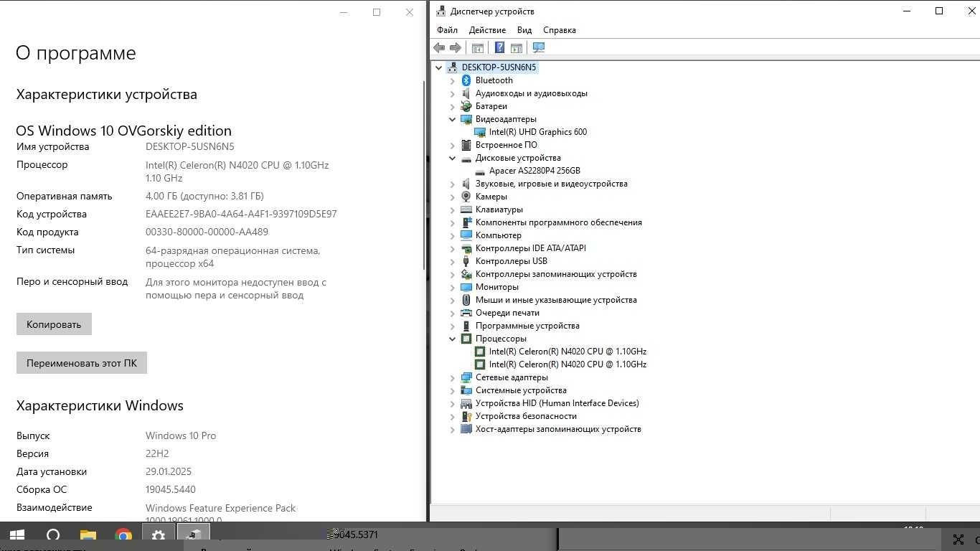
Task: Collapse the Дисковые устройства node
Action: 453,158
